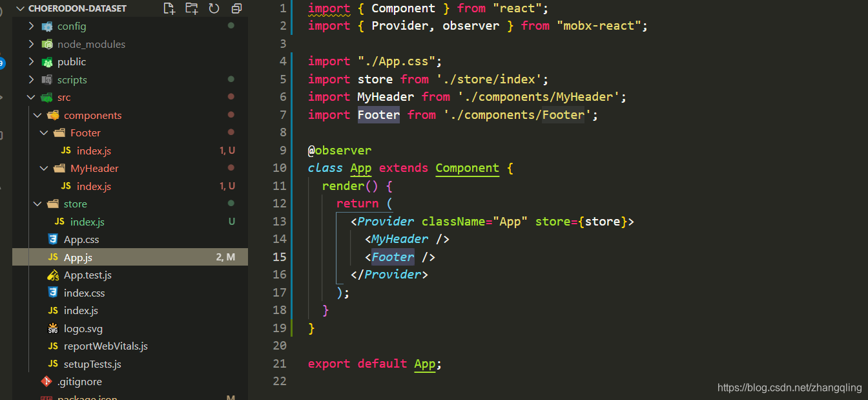Click the MyHeader folder icon

pos(59,169)
